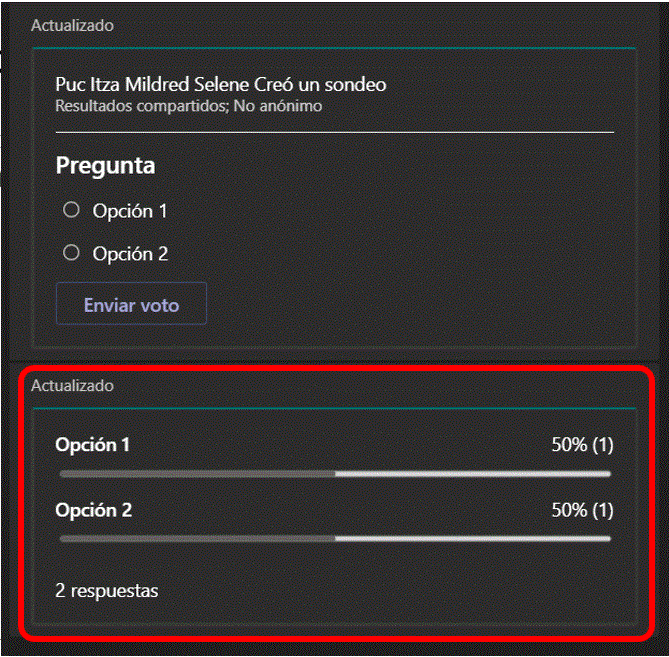Select the Opción 2 radio button
669x657 pixels.
(71, 253)
